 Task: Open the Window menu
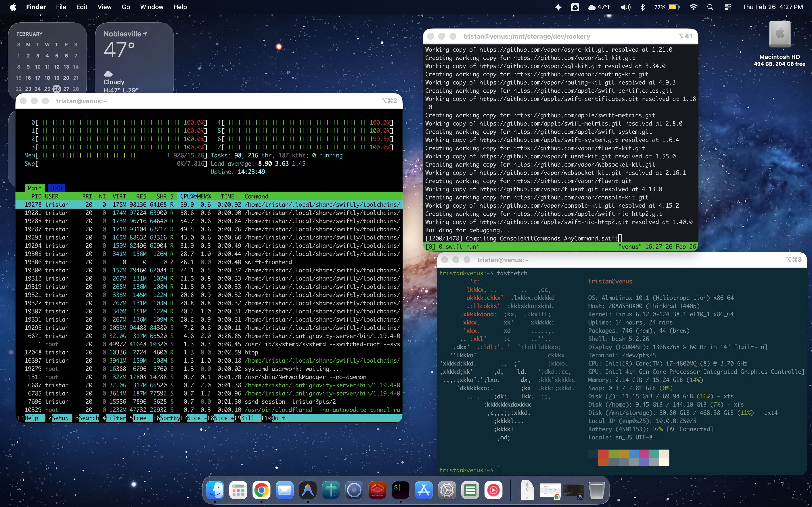[152, 7]
